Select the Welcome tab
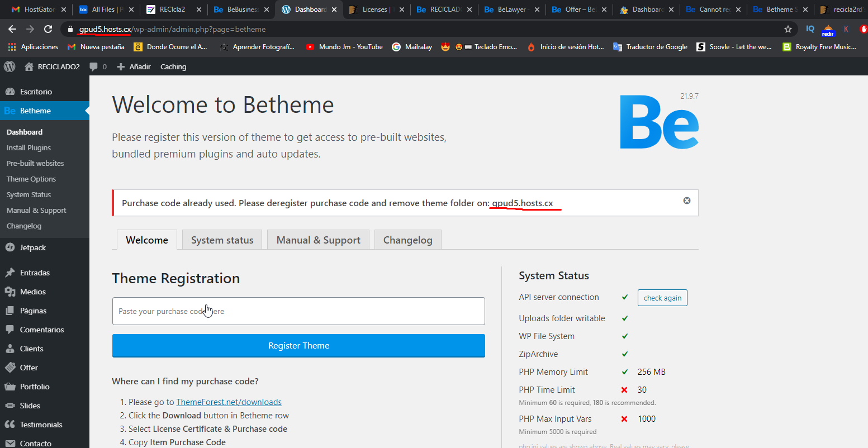 pos(147,240)
